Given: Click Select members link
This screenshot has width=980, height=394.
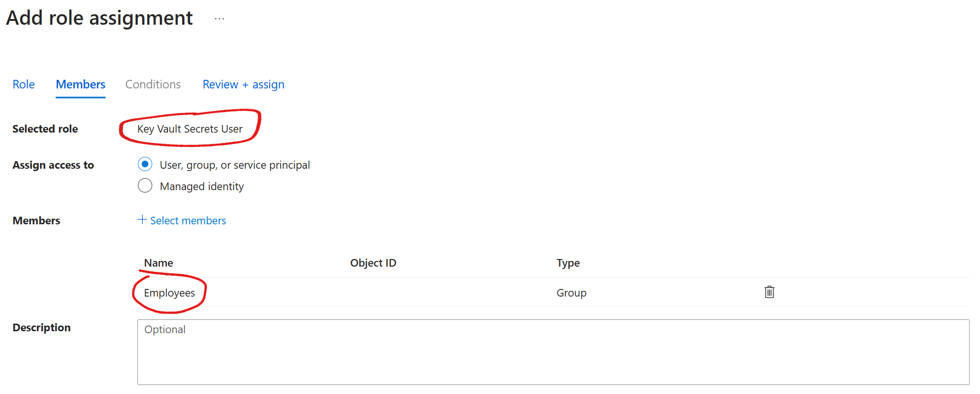Looking at the screenshot, I should [188, 221].
